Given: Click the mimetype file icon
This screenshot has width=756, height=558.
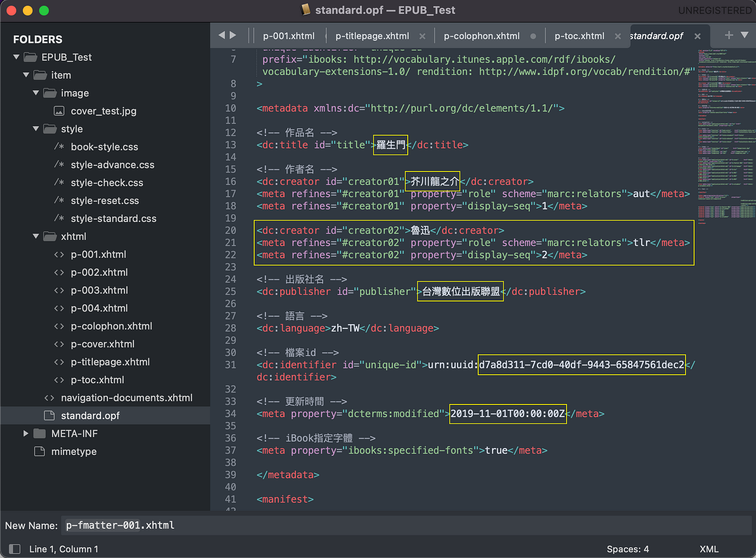Looking at the screenshot, I should pos(40,451).
